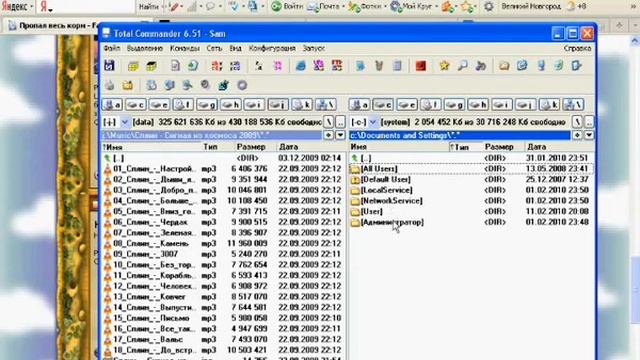This screenshot has height=360, width=640.
Task: Open the Сеть menu
Action: 214,48
